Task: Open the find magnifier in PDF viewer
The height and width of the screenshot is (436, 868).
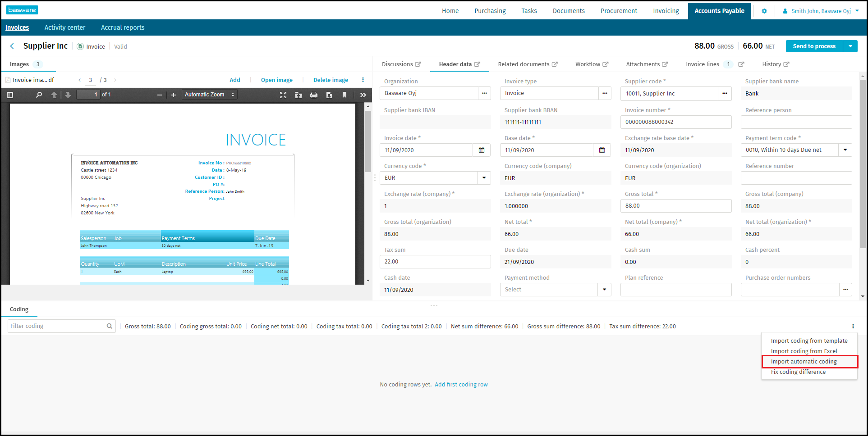Action: [x=39, y=95]
